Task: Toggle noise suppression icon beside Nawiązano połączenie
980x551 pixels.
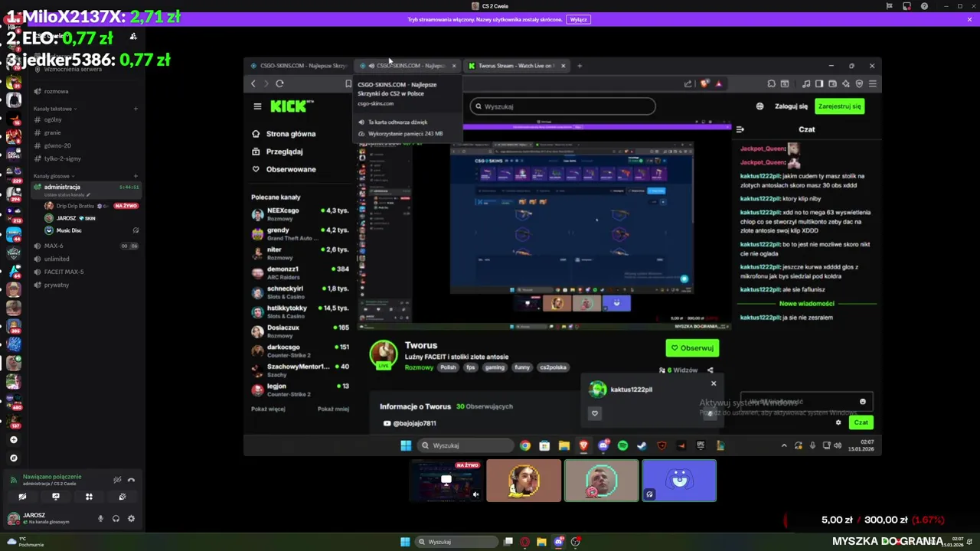Action: coord(117,480)
